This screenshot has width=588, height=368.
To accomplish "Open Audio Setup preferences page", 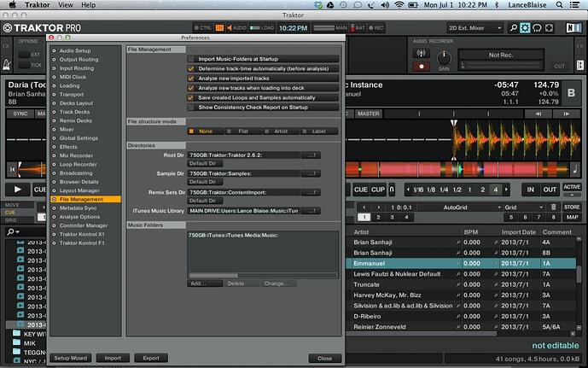I will pyautogui.click(x=75, y=50).
